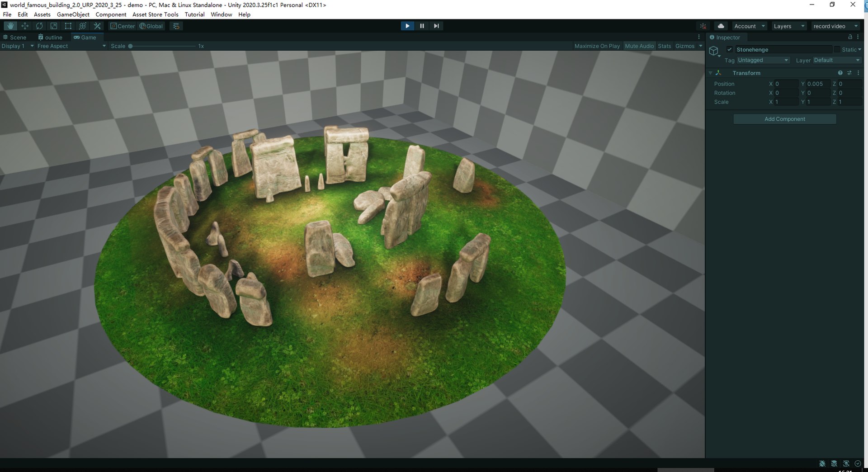Toggle Global handle rotation

click(x=151, y=26)
